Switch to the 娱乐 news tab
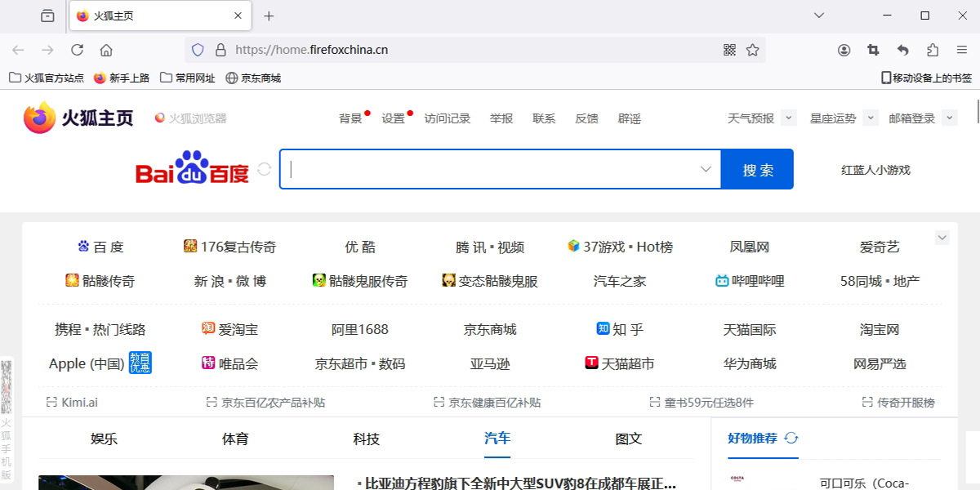 tap(104, 439)
